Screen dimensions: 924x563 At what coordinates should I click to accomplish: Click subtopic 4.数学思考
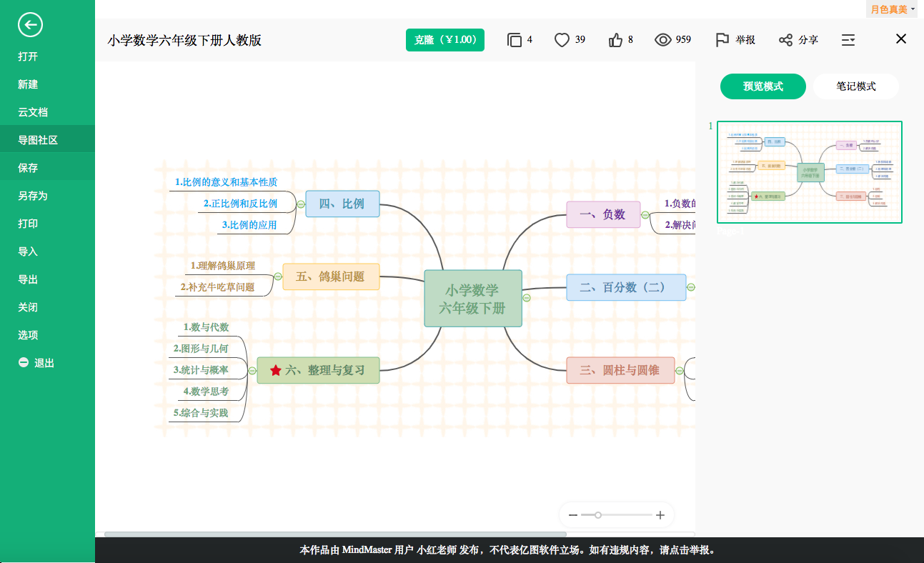point(206,392)
